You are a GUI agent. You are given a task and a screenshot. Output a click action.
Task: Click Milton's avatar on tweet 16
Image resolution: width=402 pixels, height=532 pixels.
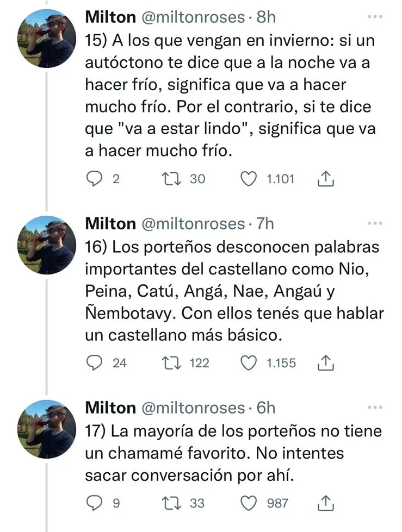pos(47,245)
